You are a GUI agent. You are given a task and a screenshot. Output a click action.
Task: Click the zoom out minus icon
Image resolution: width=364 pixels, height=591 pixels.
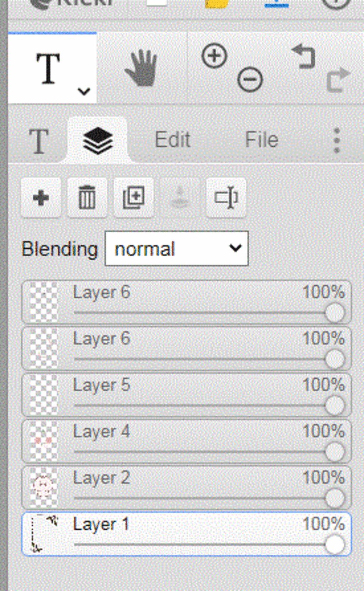pos(250,79)
